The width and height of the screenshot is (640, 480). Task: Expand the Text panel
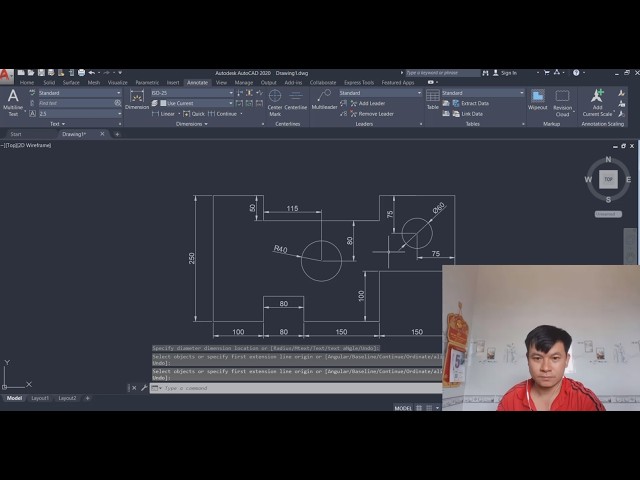(58, 124)
